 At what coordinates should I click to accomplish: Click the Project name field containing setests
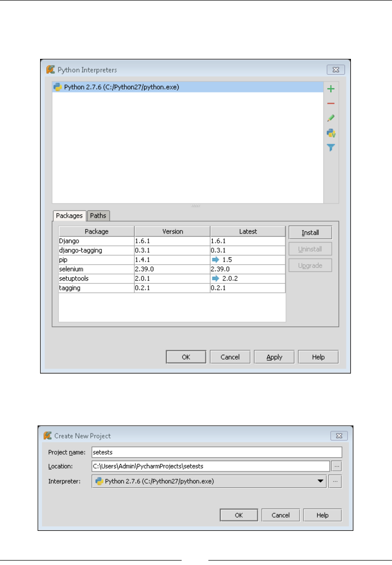(217, 452)
